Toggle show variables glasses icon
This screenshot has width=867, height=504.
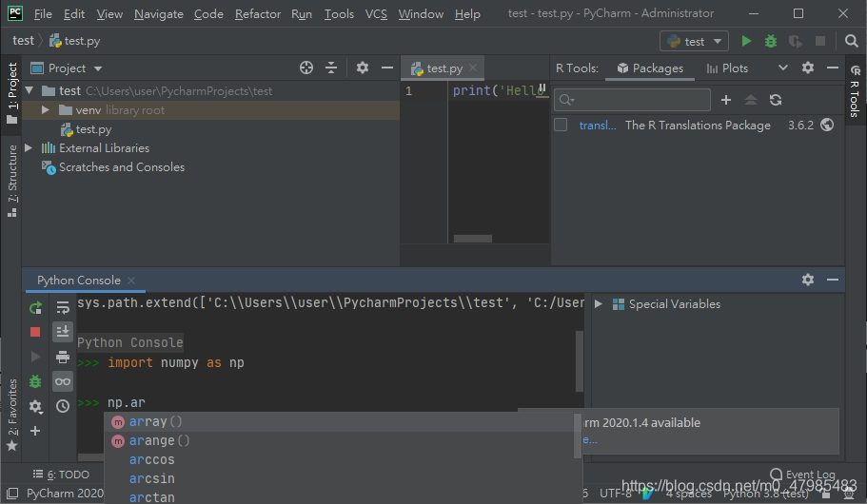pos(63,381)
